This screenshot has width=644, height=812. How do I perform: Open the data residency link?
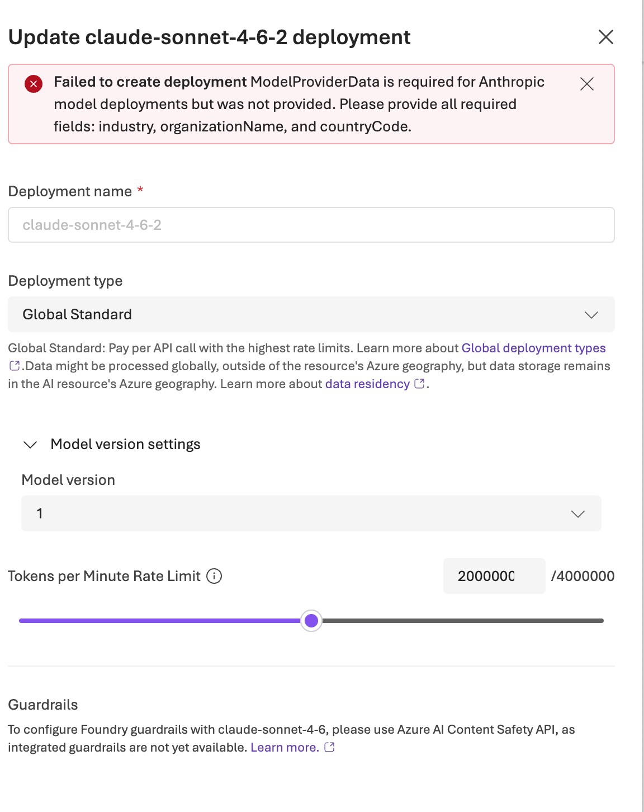pos(367,384)
